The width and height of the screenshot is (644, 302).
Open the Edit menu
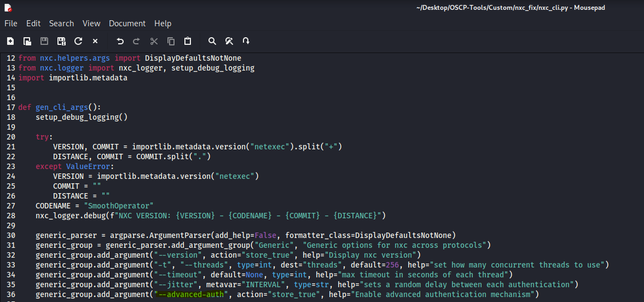coord(33,24)
